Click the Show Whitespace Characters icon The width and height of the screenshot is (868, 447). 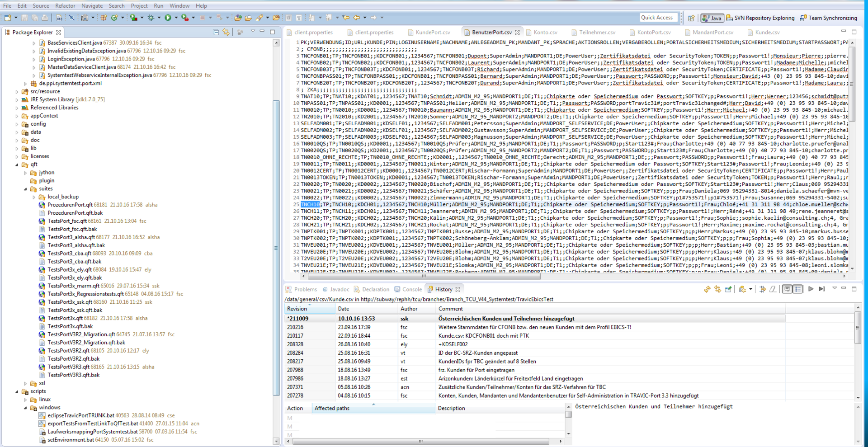299,18
